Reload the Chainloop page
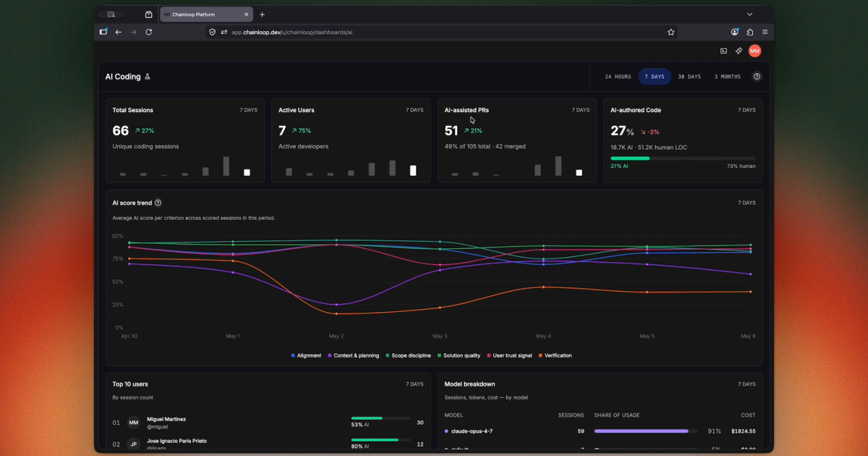 [x=149, y=32]
